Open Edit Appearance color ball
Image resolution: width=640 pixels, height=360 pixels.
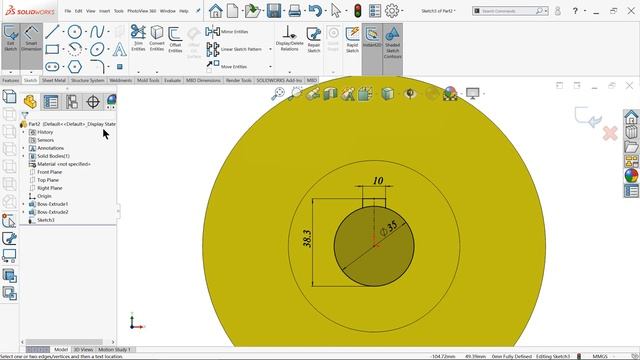pyautogui.click(x=450, y=93)
